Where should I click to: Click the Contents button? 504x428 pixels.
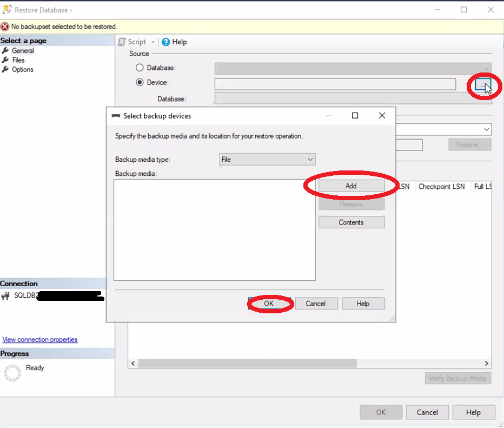[x=351, y=222]
